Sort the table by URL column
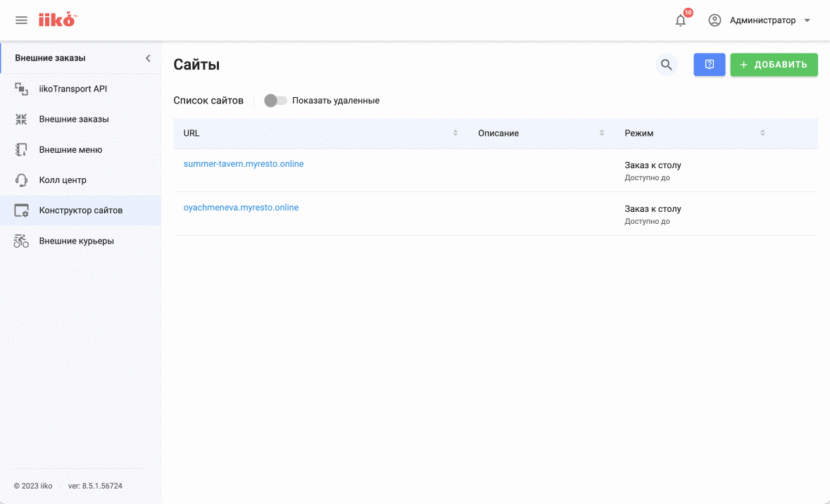 tap(455, 133)
